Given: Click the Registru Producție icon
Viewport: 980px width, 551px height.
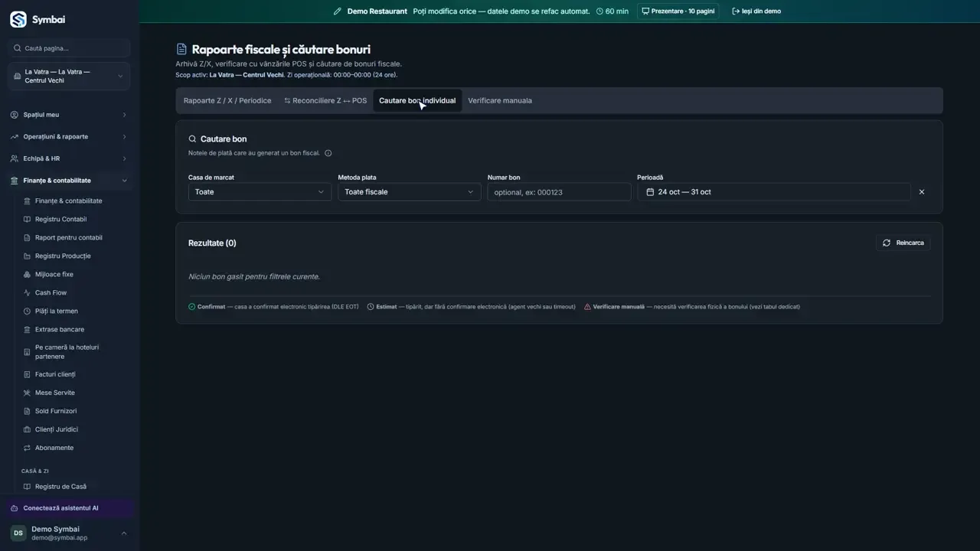Looking at the screenshot, I should [x=28, y=256].
